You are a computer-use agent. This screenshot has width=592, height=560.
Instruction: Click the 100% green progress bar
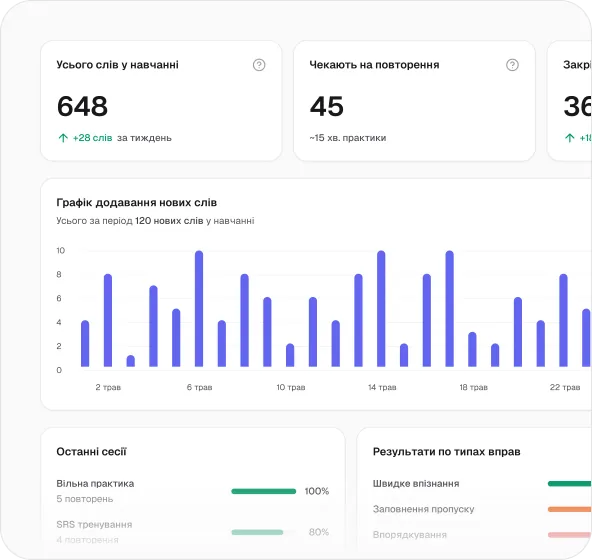coord(264,491)
